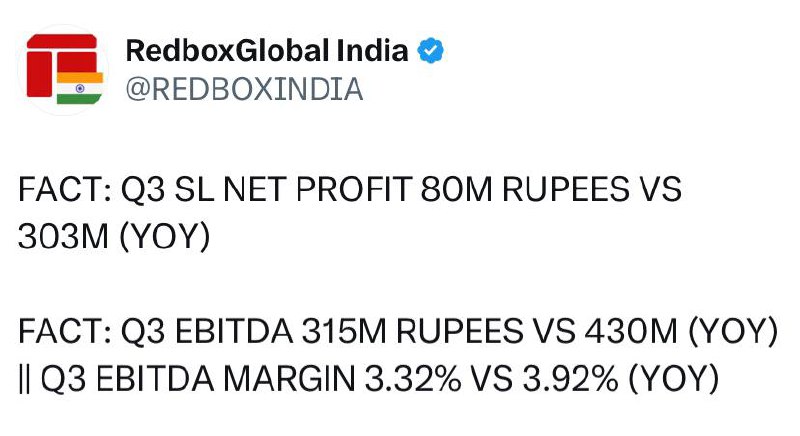The width and height of the screenshot is (800, 436).
Task: Click the NET PROFIT words in first fact
Action: [x=318, y=189]
